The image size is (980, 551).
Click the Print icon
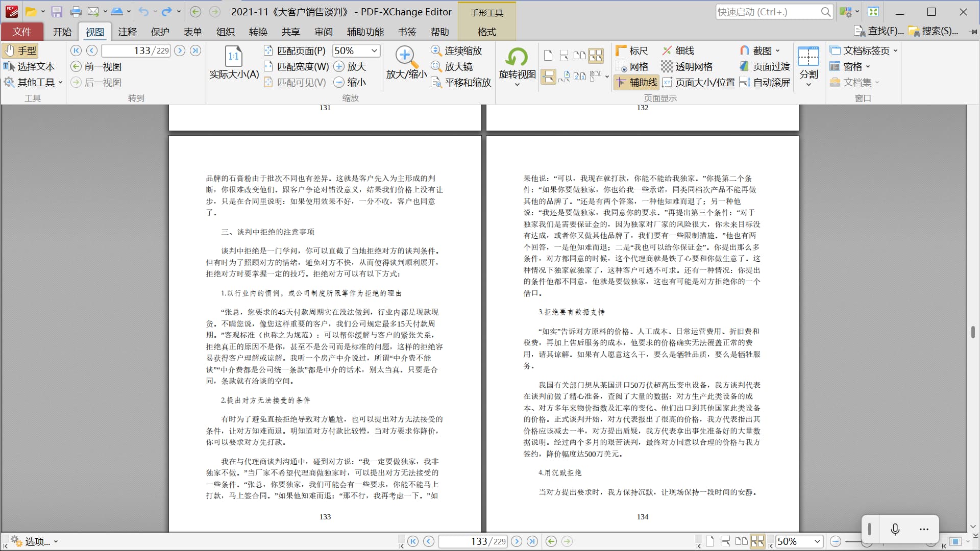[76, 12]
